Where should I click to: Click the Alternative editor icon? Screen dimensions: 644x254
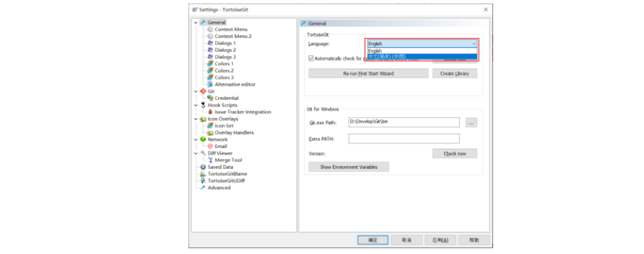tap(210, 84)
